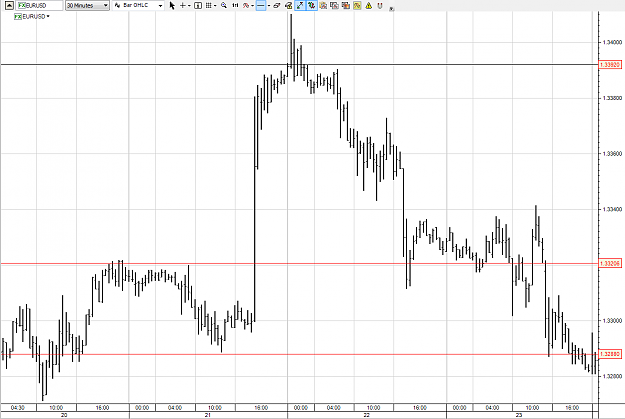Click the 04:30 time axis label
The image size is (625, 419).
tap(18, 407)
